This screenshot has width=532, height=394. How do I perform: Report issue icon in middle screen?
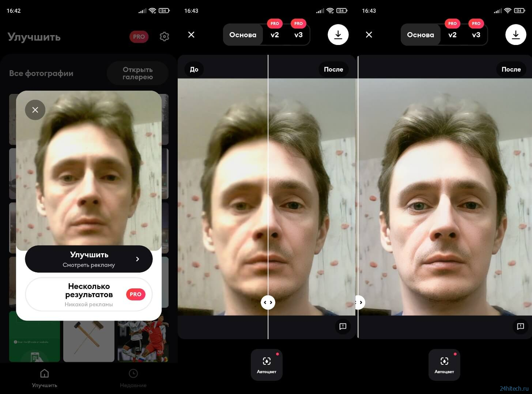[343, 326]
